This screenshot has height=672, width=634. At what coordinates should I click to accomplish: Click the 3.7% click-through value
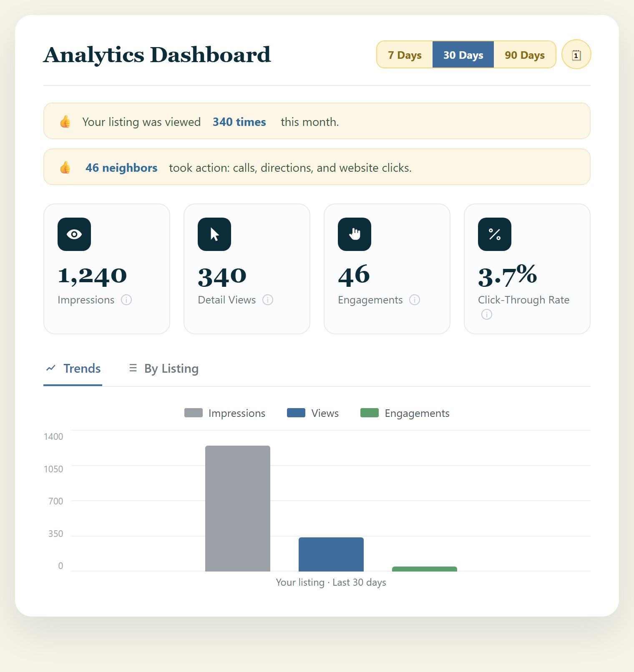click(508, 276)
